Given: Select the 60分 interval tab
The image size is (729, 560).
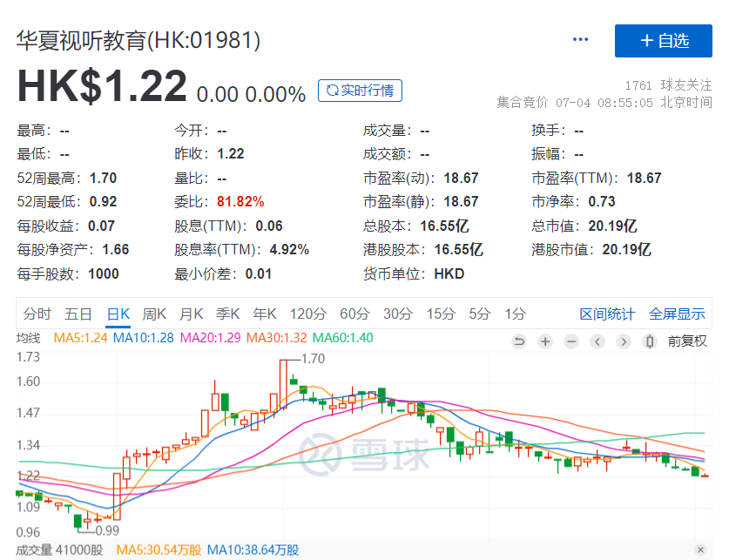Looking at the screenshot, I should point(354,314).
